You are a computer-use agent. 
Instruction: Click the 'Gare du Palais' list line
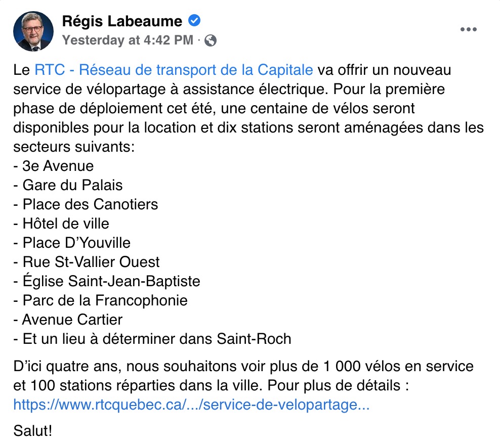68,185
